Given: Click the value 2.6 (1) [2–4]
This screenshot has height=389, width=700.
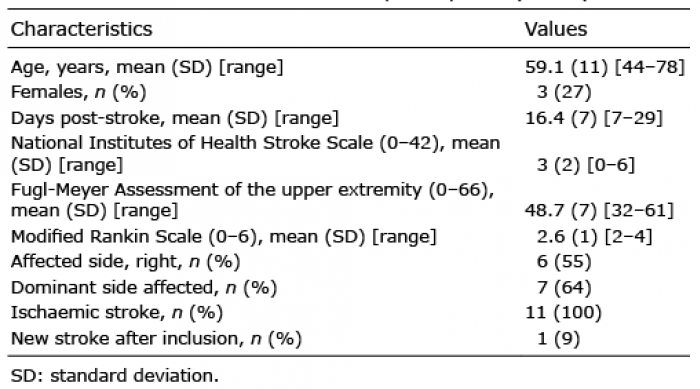Looking at the screenshot, I should (x=594, y=237).
